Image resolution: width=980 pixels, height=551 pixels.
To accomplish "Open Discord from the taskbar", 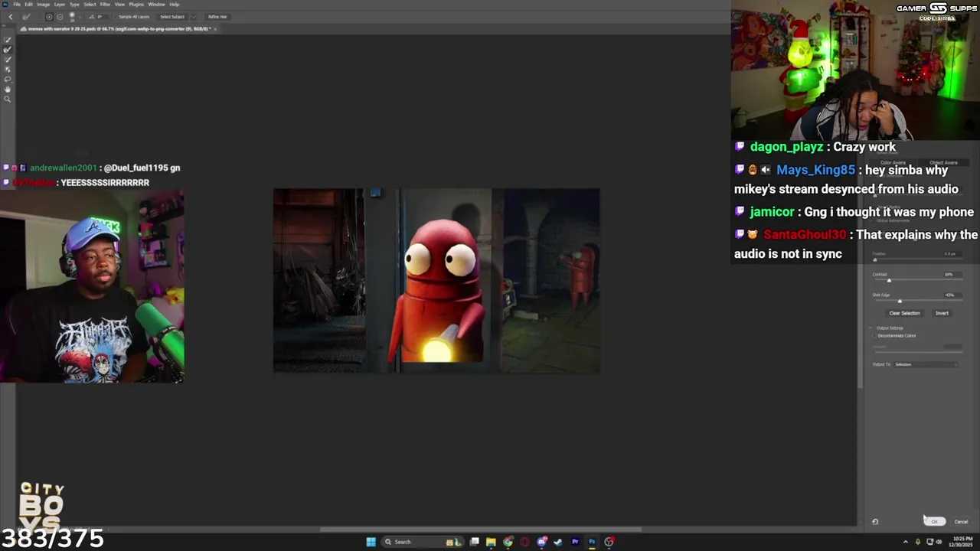I will (541, 542).
